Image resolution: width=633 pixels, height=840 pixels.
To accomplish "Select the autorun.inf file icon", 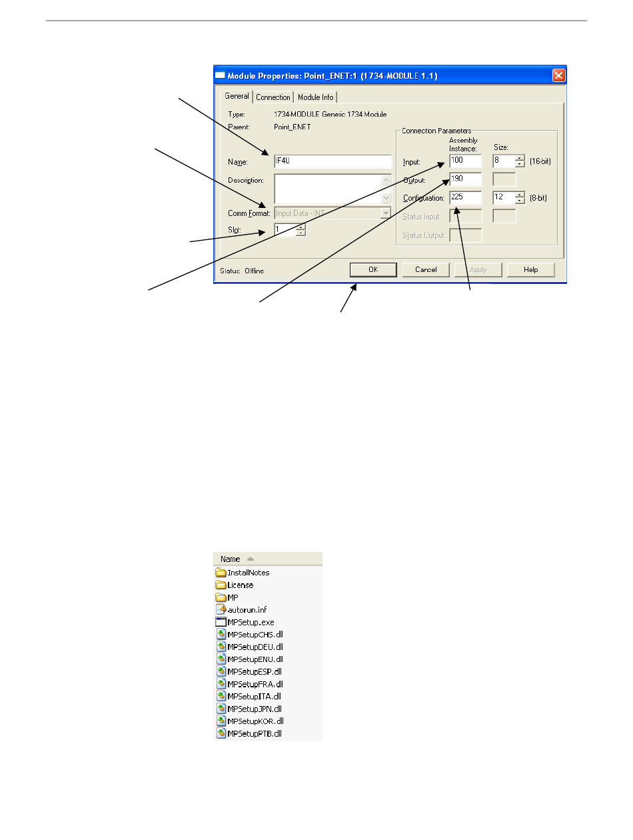I will tap(221, 609).
